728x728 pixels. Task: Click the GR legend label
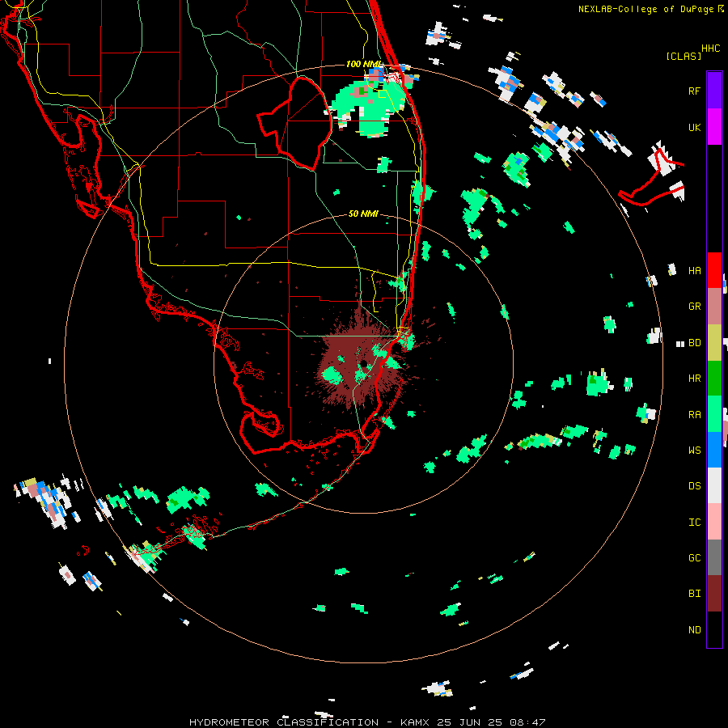pyautogui.click(x=694, y=307)
